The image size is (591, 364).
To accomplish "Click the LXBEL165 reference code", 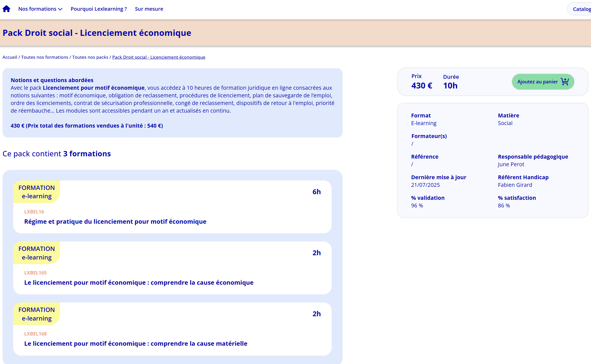I will (x=35, y=273).
